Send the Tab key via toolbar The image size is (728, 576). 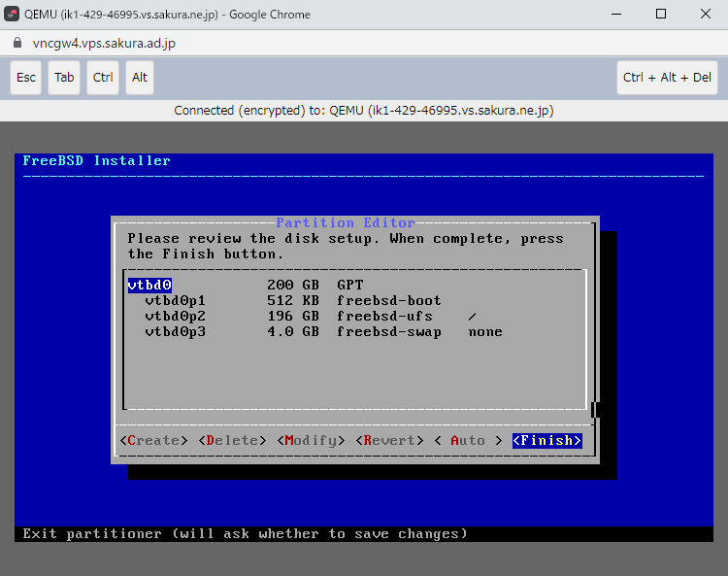tap(64, 78)
